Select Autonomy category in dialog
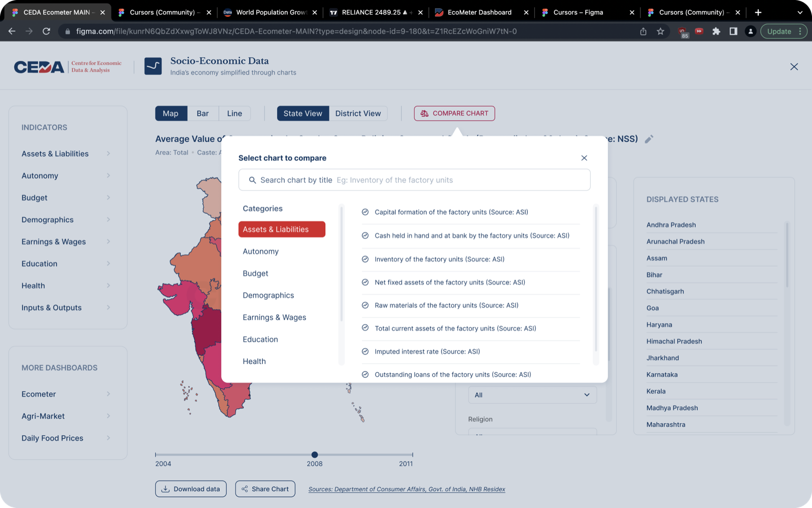 pos(261,251)
